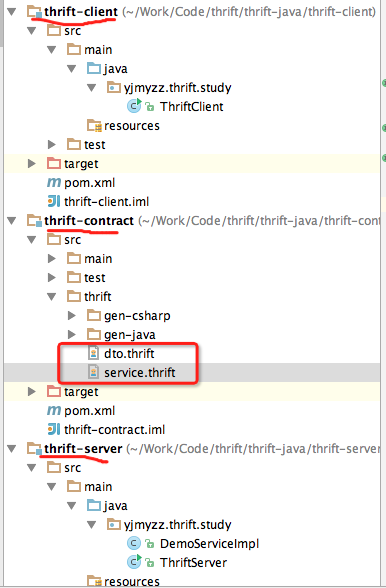
Task: Click red target folder icon in thrift-contract
Action: pos(54,391)
